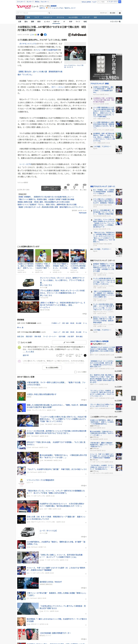Toggle the コメント非表示 checkbox
This screenshot has height=644, width=138.
pyautogui.click(x=75, y=372)
